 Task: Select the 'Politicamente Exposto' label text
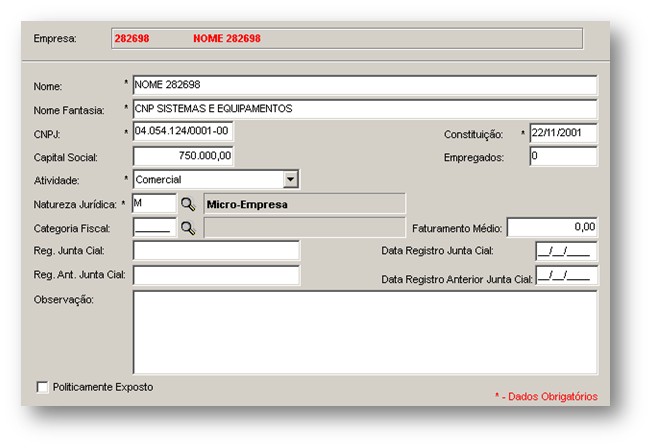(x=103, y=387)
